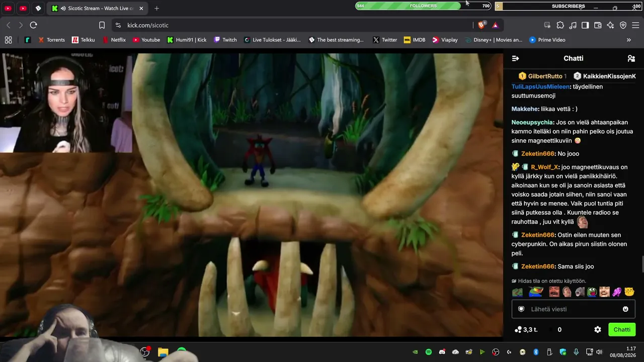Screen dimensions: 644x362
Task: Close the Sicotic Stream tab
Action: pos(142,9)
